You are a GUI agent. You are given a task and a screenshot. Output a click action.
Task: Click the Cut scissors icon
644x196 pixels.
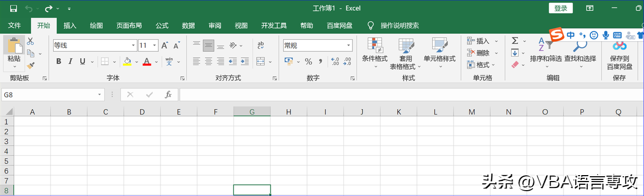pyautogui.click(x=31, y=41)
